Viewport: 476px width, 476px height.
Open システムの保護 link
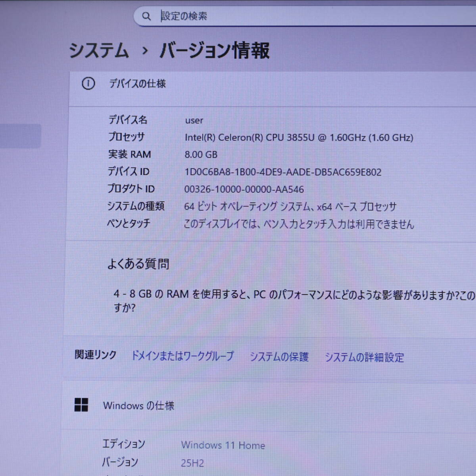pyautogui.click(x=279, y=357)
